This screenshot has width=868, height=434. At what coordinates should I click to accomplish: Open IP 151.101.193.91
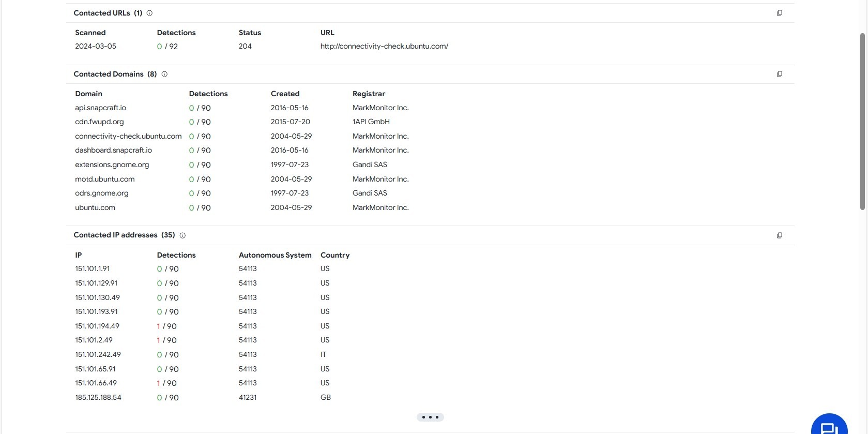96,311
